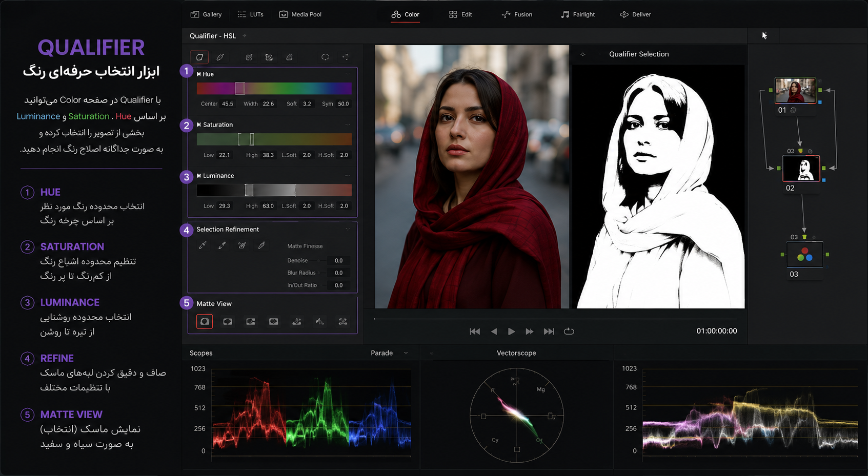Click the clock icon above node 02
This screenshot has width=868, height=476.
810,151
